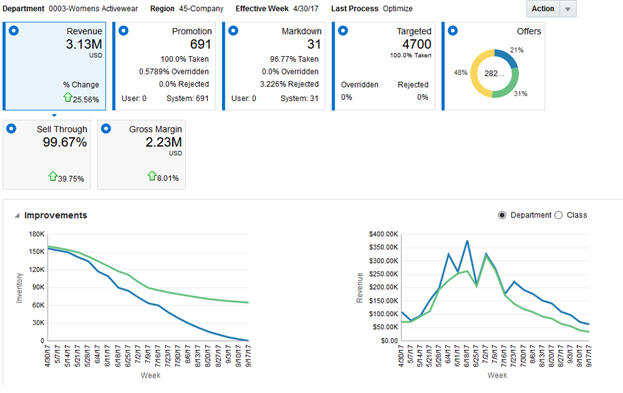Select the Targeted tile radio button
This screenshot has width=623, height=393.
point(343,31)
